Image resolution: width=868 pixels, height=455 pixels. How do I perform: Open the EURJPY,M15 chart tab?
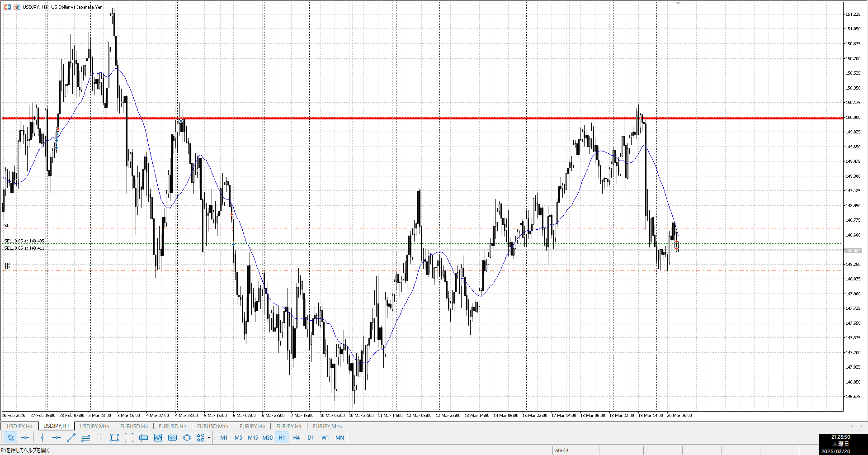327,426
